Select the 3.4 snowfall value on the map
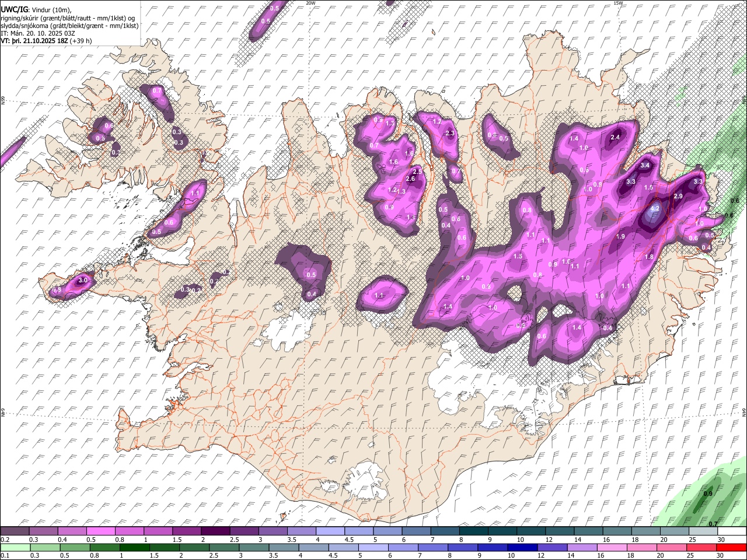Screen dimensions: 747x560 pyautogui.click(x=645, y=166)
